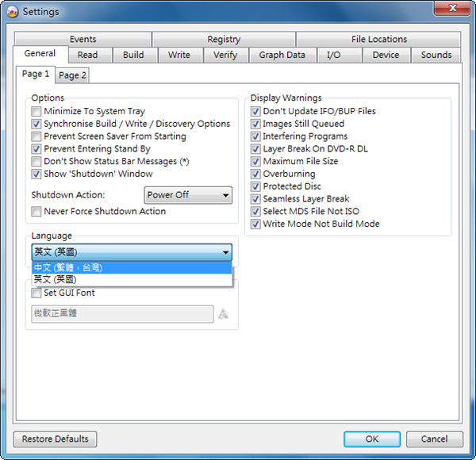
Task: Go to the Write tab
Action: pyautogui.click(x=179, y=55)
